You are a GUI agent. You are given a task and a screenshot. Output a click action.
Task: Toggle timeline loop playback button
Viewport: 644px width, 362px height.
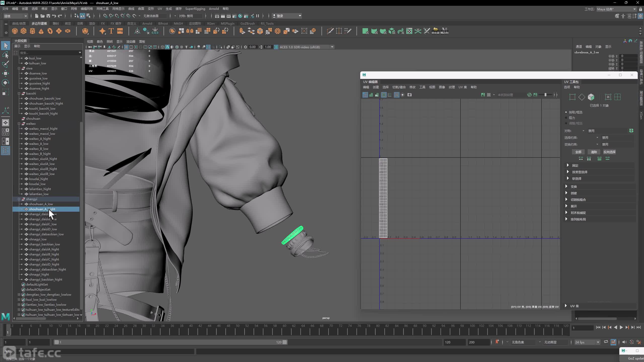(x=606, y=342)
